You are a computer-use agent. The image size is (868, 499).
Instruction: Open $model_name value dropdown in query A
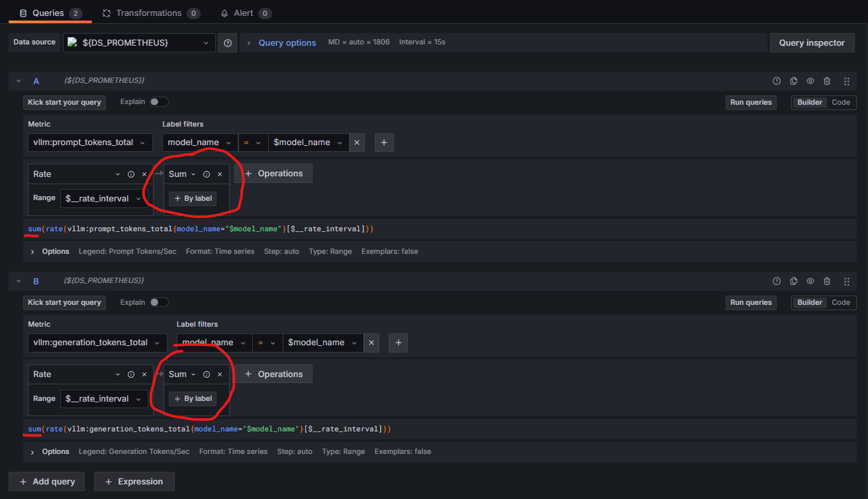click(x=308, y=142)
